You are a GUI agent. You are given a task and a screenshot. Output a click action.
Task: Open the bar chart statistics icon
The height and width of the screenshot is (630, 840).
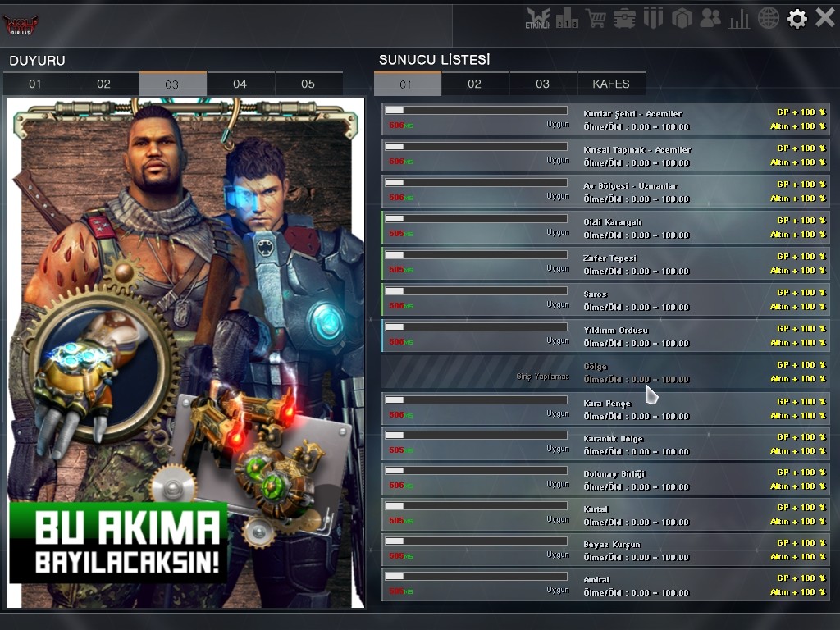click(x=739, y=18)
